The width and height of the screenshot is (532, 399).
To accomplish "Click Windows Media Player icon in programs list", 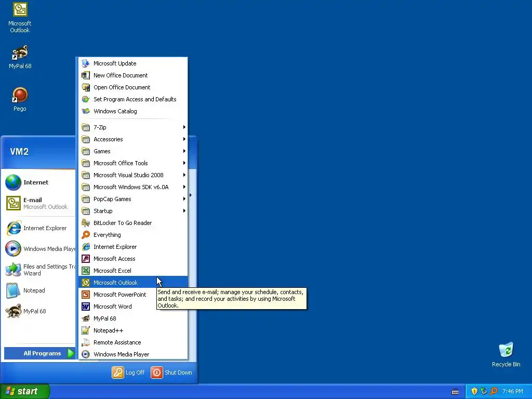I will 86,354.
